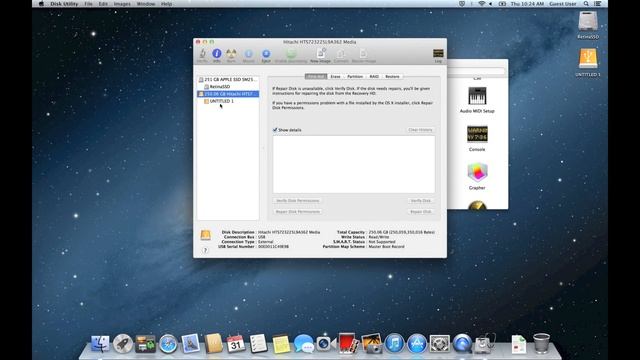Open the Help menu
Image resolution: width=640 pixels, height=360 pixels.
click(x=166, y=4)
